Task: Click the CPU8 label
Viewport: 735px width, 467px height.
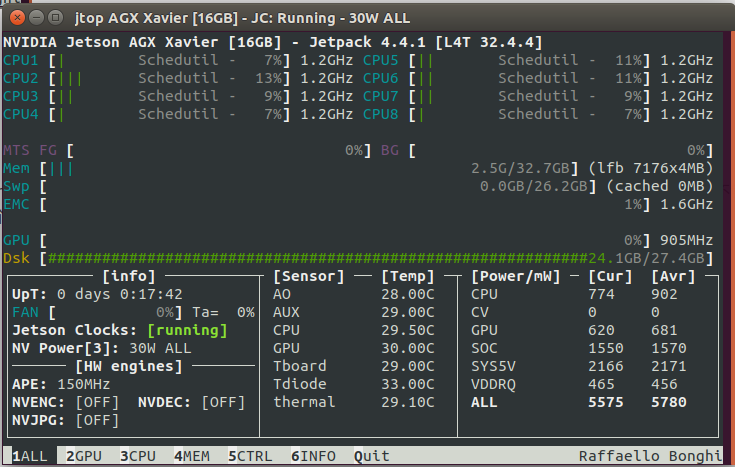Action: [381, 114]
